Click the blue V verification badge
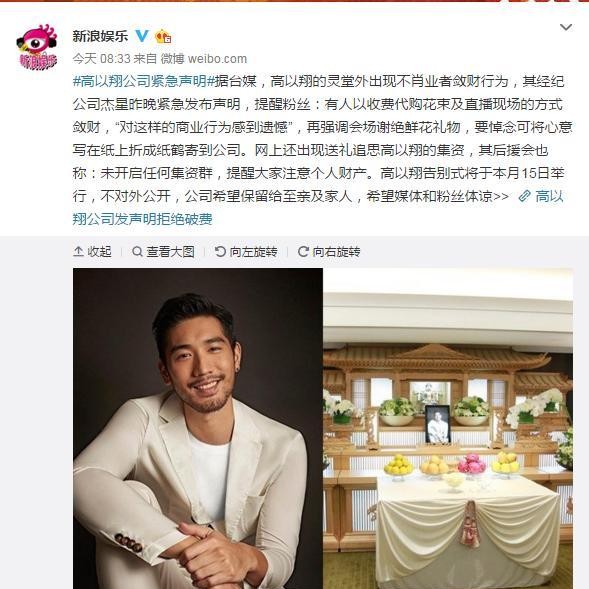 (x=142, y=36)
